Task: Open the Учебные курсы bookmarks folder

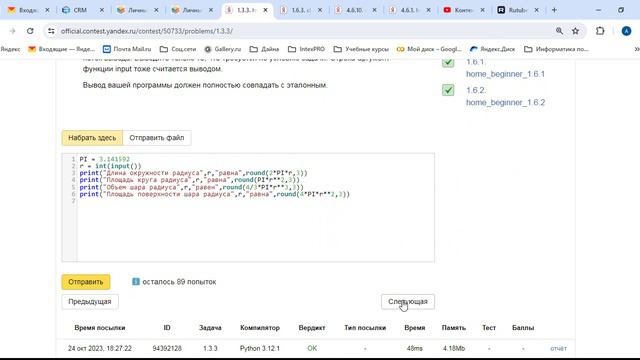Action: (361, 49)
